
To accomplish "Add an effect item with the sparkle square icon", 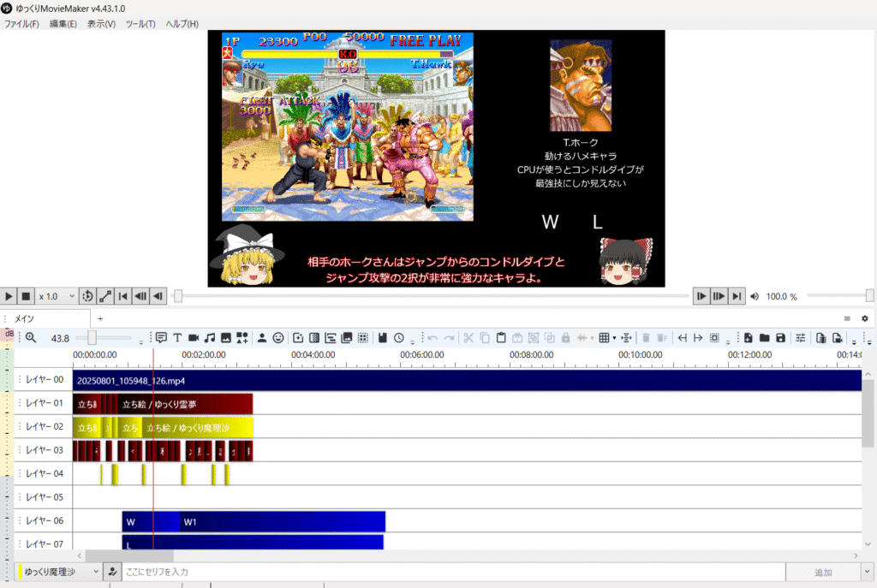I will pos(298,337).
